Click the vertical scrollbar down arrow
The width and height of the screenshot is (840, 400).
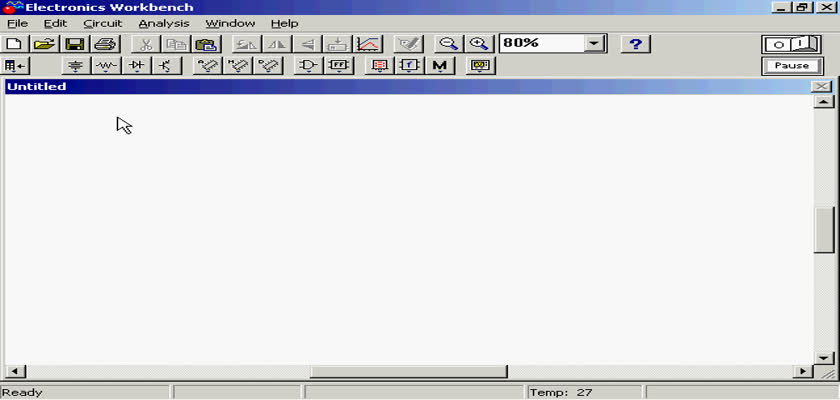point(823,358)
